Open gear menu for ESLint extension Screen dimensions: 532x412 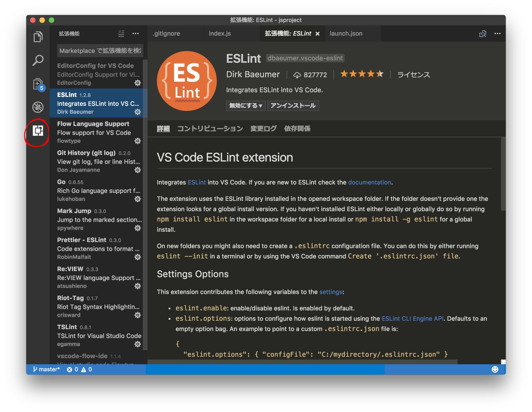coord(138,112)
